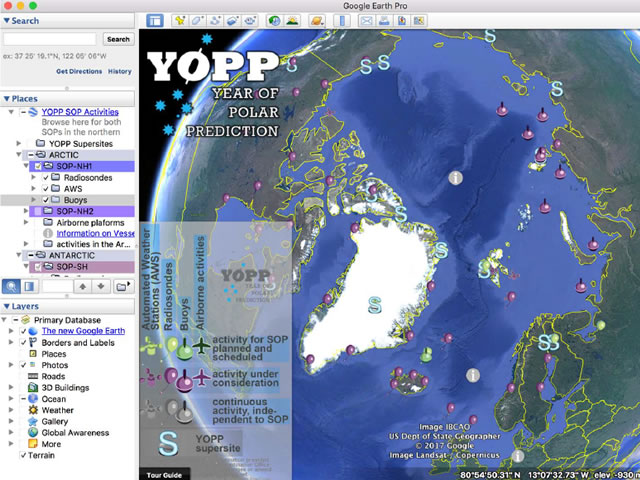Uncheck Borders and Labels layer checkbox
The image size is (640, 480).
click(x=23, y=342)
